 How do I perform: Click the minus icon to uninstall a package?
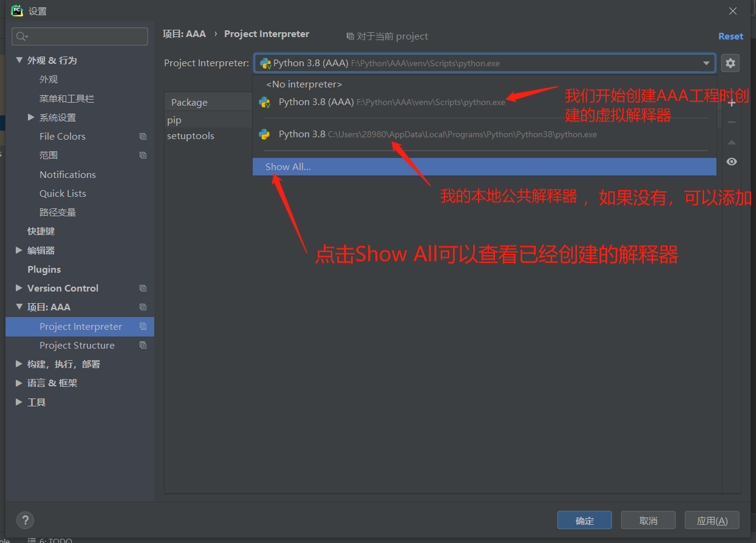pyautogui.click(x=732, y=121)
